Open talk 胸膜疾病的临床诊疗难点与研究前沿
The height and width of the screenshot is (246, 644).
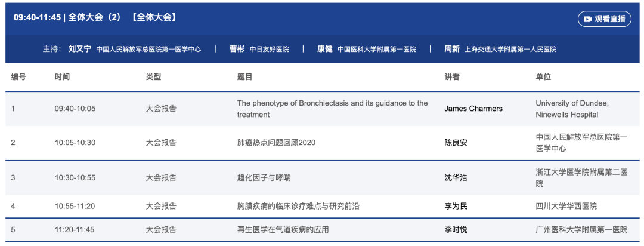coord(298,206)
